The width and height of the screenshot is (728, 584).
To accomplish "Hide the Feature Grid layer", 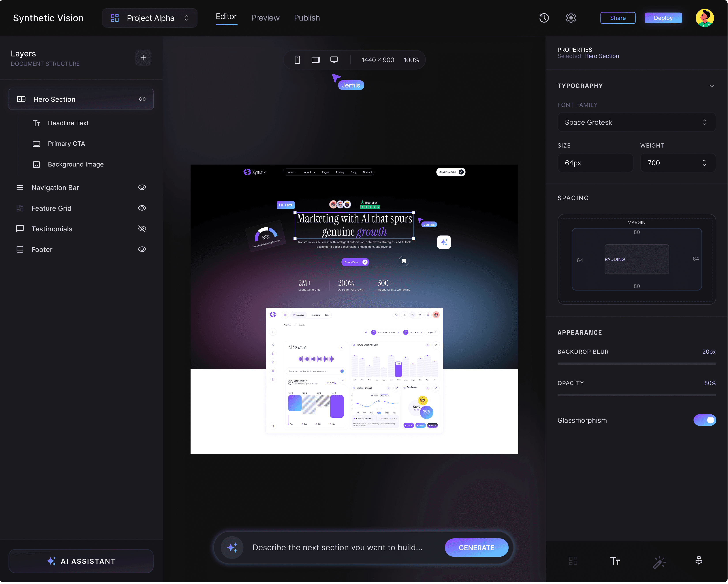I will tap(142, 208).
